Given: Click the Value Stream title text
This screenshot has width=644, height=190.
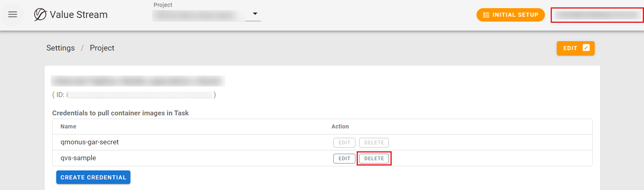Looking at the screenshot, I should point(79,15).
